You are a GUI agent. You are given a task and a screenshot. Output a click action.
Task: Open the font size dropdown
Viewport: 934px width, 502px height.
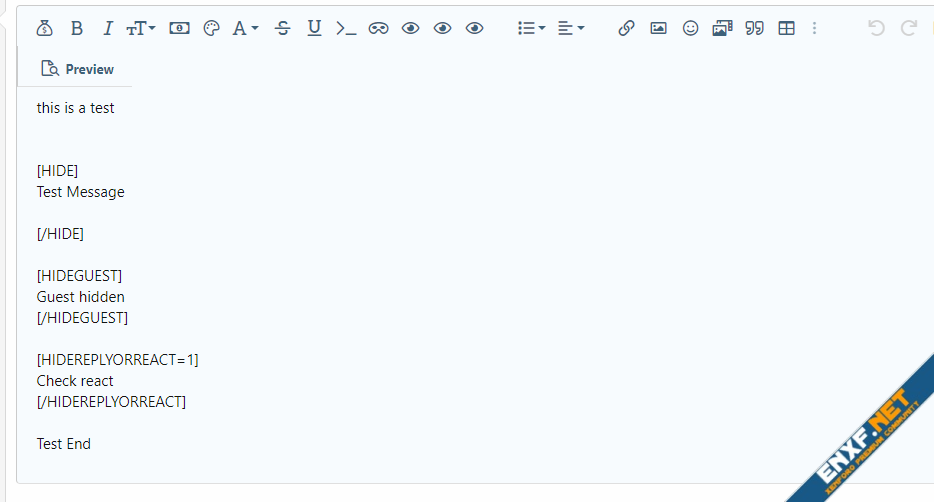tap(141, 28)
